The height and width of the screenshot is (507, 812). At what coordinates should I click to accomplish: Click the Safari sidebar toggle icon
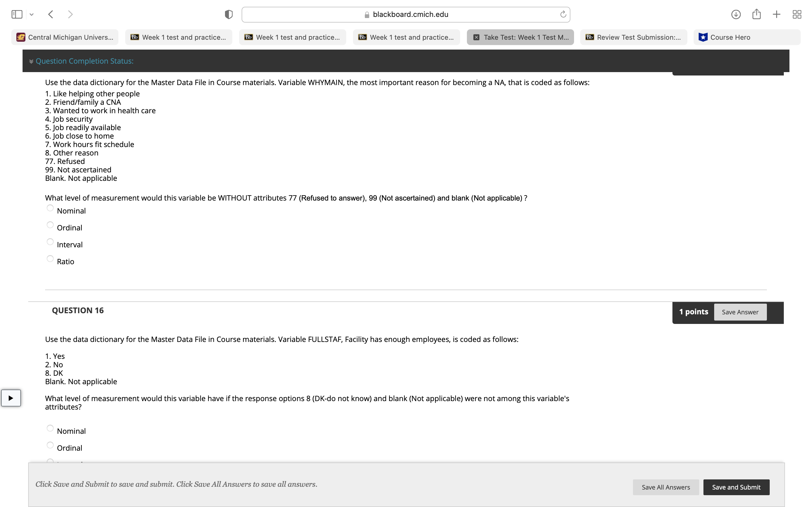coord(17,14)
